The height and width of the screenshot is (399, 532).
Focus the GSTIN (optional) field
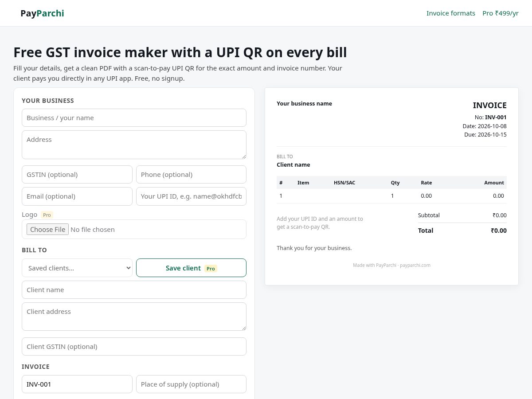[77, 175]
